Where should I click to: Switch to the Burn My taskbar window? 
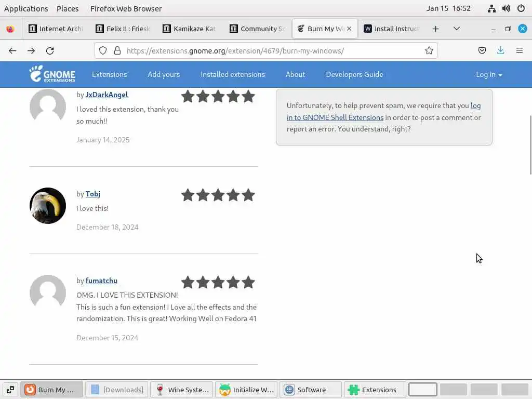52,390
